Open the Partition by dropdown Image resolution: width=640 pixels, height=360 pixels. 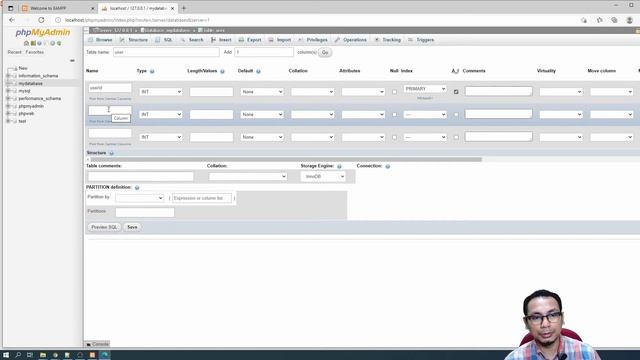[139, 198]
